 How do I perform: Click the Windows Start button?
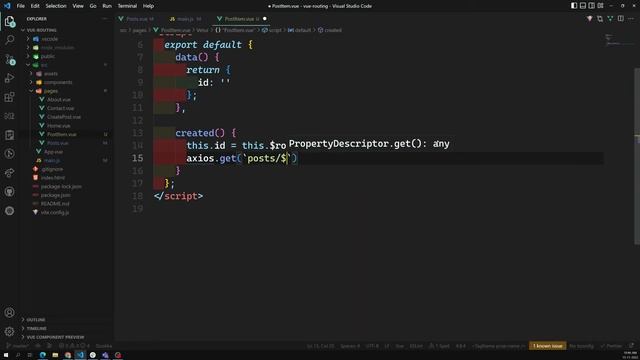[x=6, y=355]
